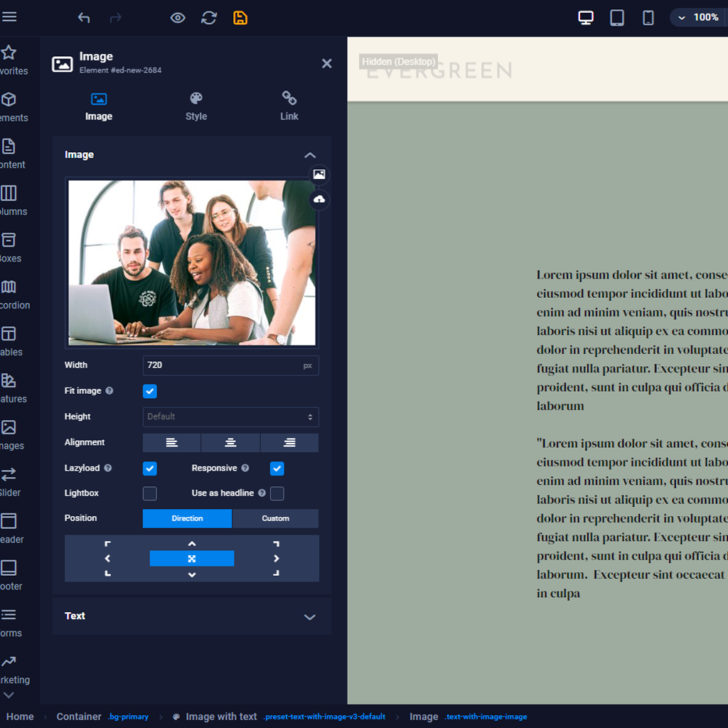Set position to right
The width and height of the screenshot is (728, 728).
[x=277, y=559]
